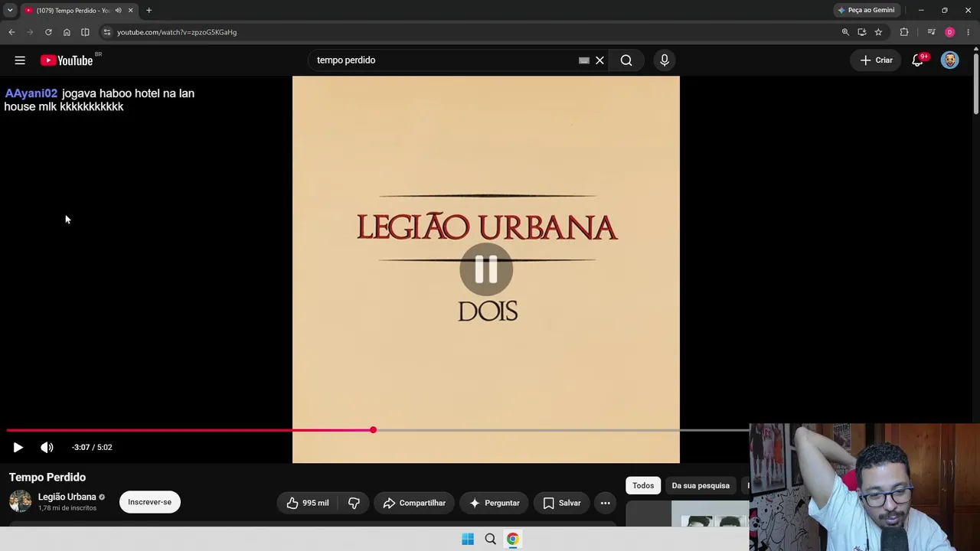Install app icon in address bar

[x=862, y=32]
